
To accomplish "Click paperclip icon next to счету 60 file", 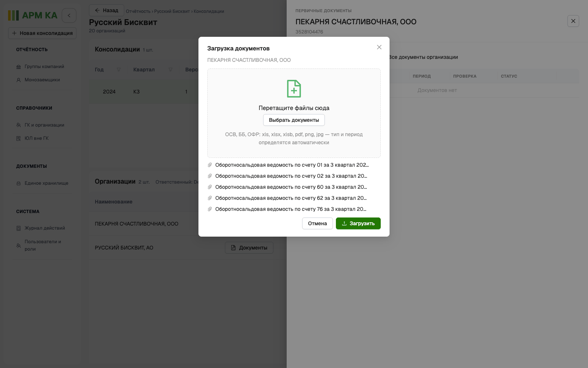I will click(210, 187).
